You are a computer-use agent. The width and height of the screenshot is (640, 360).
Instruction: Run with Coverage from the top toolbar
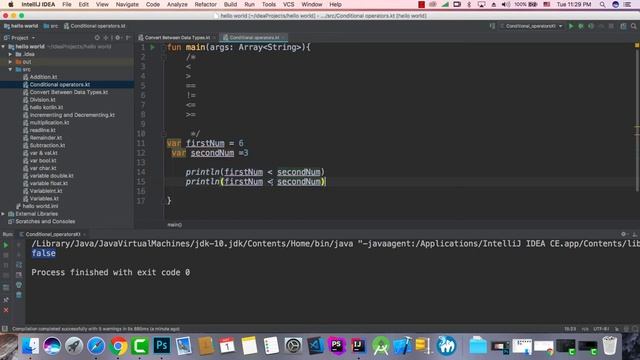point(591,26)
